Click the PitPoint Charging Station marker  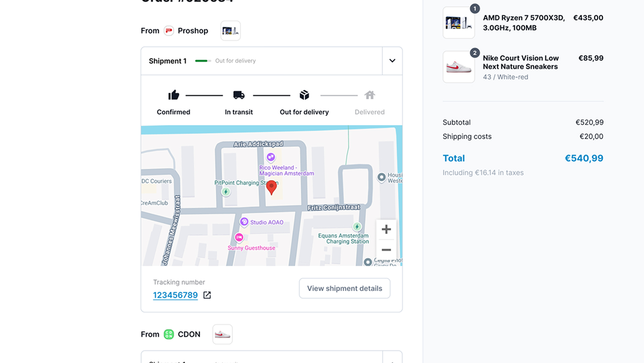point(226,192)
